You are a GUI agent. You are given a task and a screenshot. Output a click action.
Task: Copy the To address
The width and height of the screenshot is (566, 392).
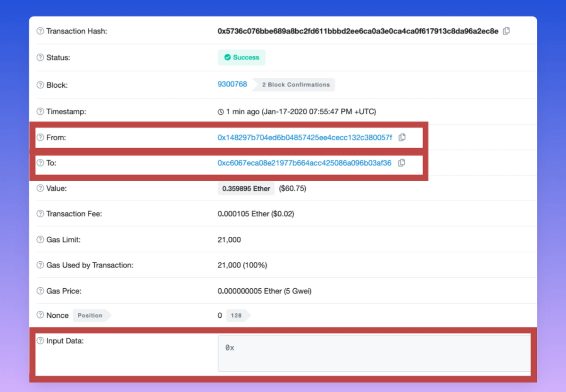401,163
